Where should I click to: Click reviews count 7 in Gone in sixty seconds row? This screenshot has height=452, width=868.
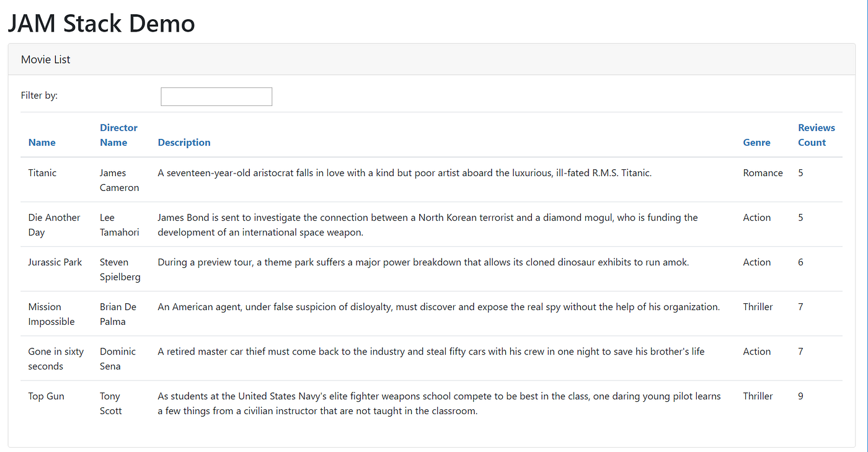click(800, 352)
